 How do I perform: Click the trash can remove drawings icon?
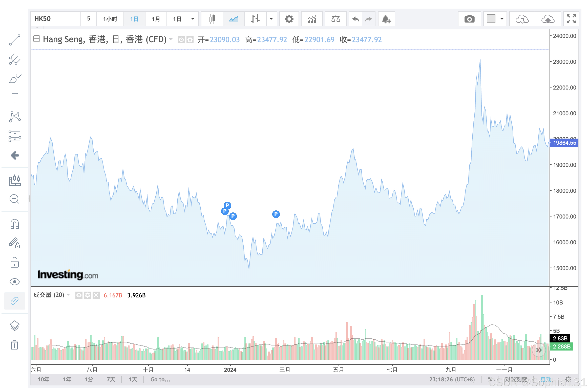pos(14,345)
